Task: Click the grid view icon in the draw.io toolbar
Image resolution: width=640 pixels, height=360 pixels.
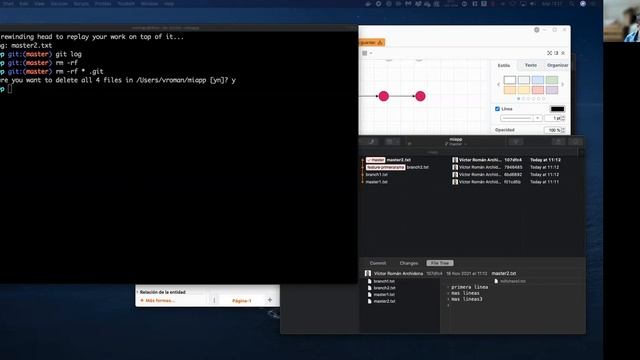Action: tap(364, 53)
